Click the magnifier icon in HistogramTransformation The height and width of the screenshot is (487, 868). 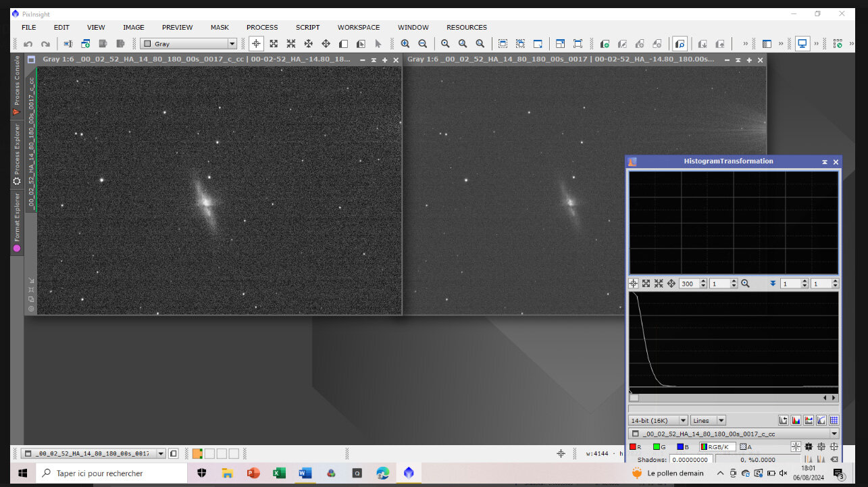[745, 284]
